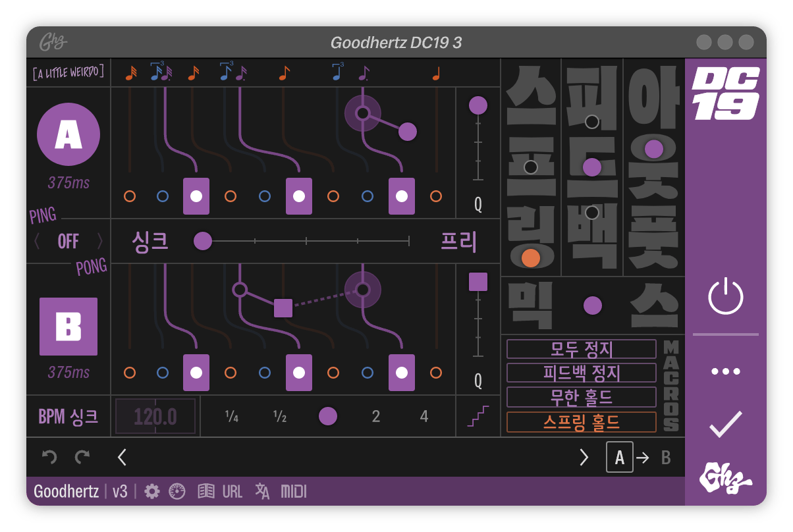Open the Goodhertz settings gear
Screen dimensions: 793x532
pyautogui.click(x=151, y=491)
